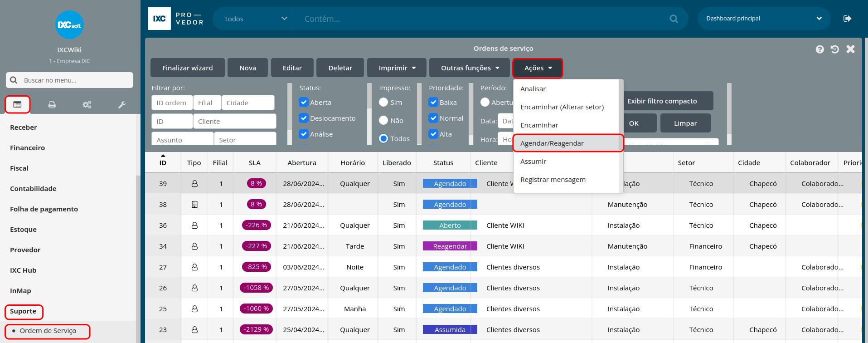Click the history/restore clock icon
Screen dimensions: 868x343
pos(835,49)
